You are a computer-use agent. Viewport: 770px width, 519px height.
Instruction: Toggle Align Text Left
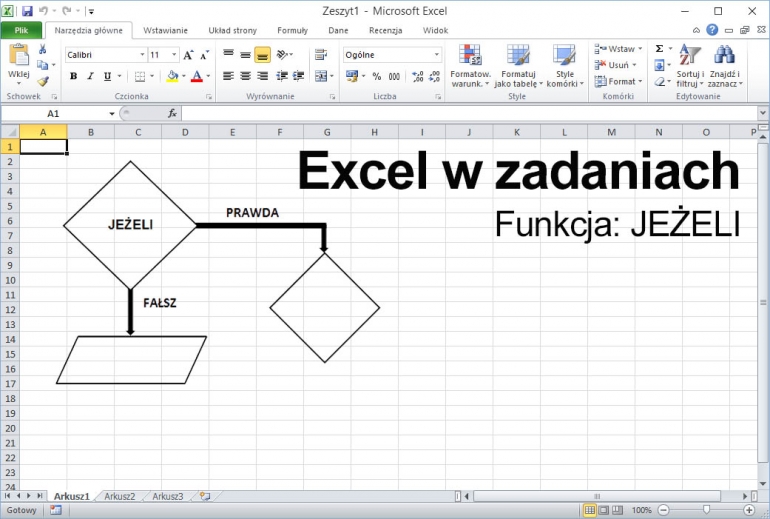click(x=228, y=76)
